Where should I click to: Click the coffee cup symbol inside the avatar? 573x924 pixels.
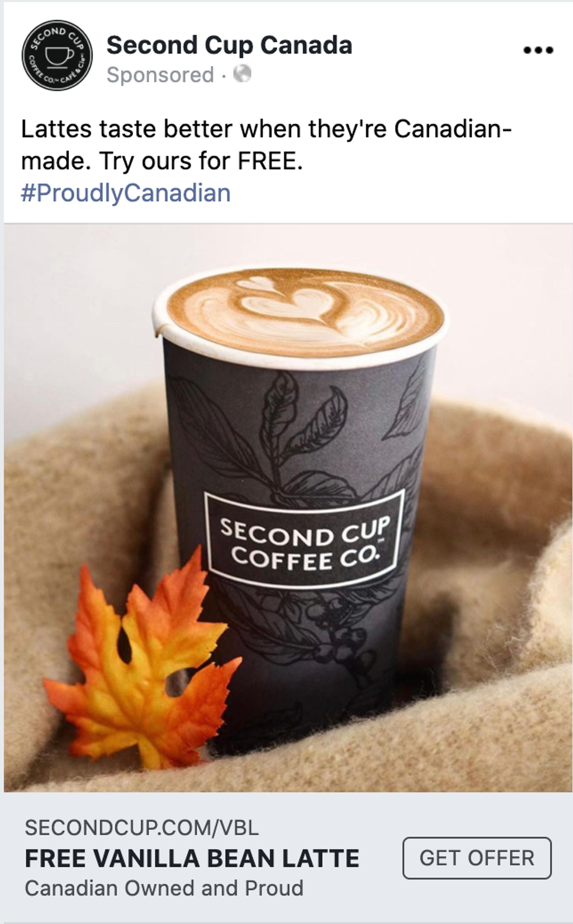pos(59,57)
